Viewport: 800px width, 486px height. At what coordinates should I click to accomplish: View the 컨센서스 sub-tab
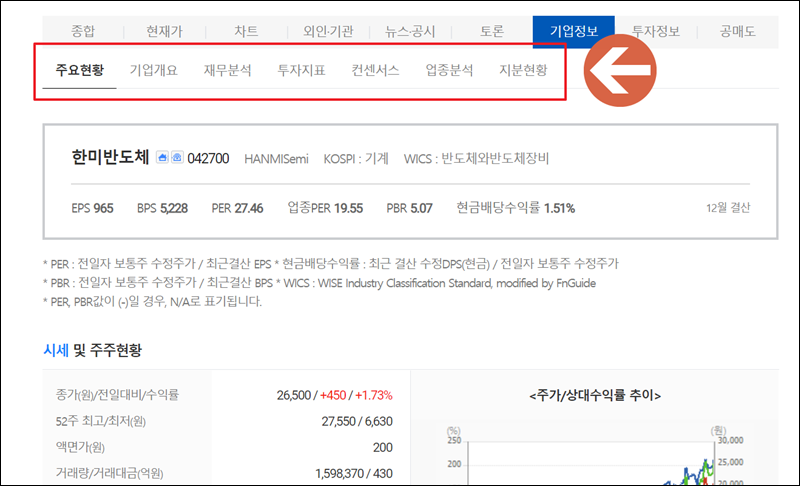[x=375, y=70]
